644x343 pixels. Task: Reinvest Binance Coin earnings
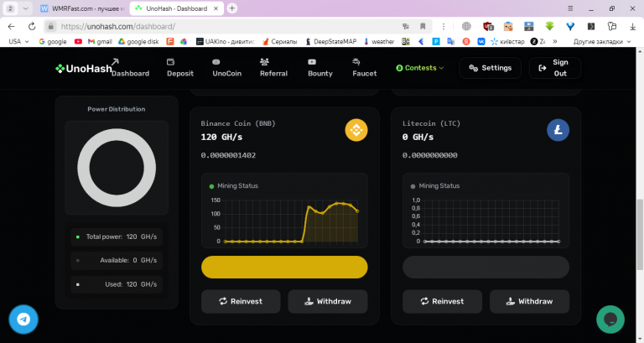click(x=241, y=302)
